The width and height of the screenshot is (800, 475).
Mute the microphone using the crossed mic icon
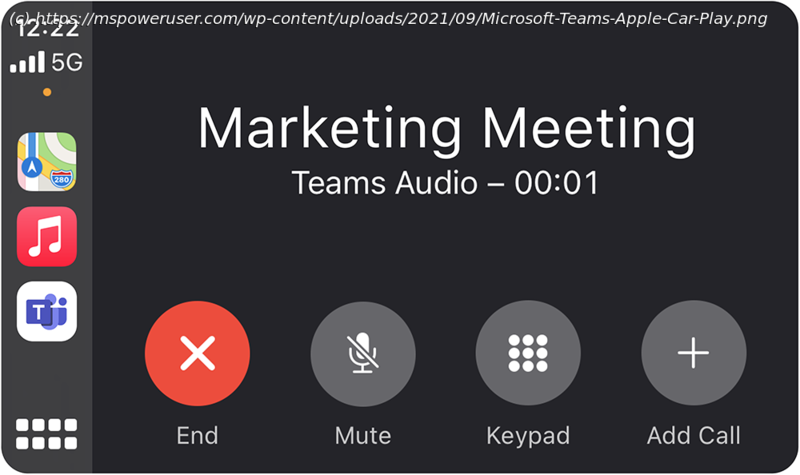click(363, 353)
